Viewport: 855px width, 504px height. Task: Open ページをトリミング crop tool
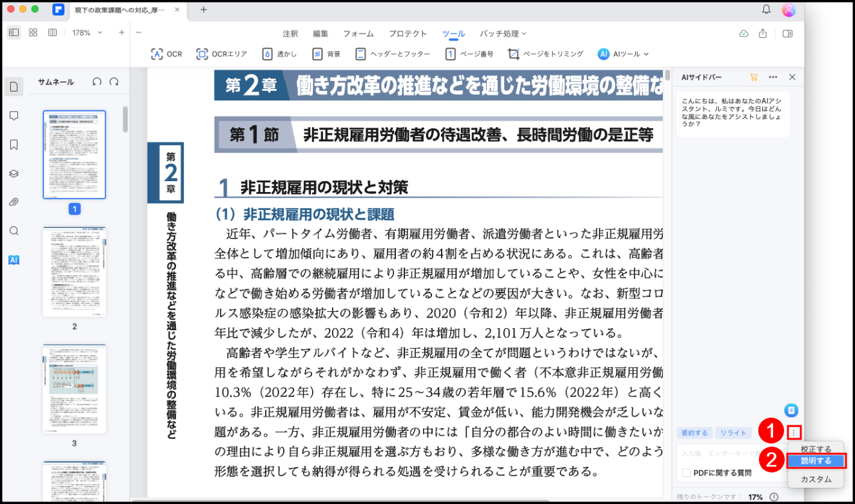[545, 54]
